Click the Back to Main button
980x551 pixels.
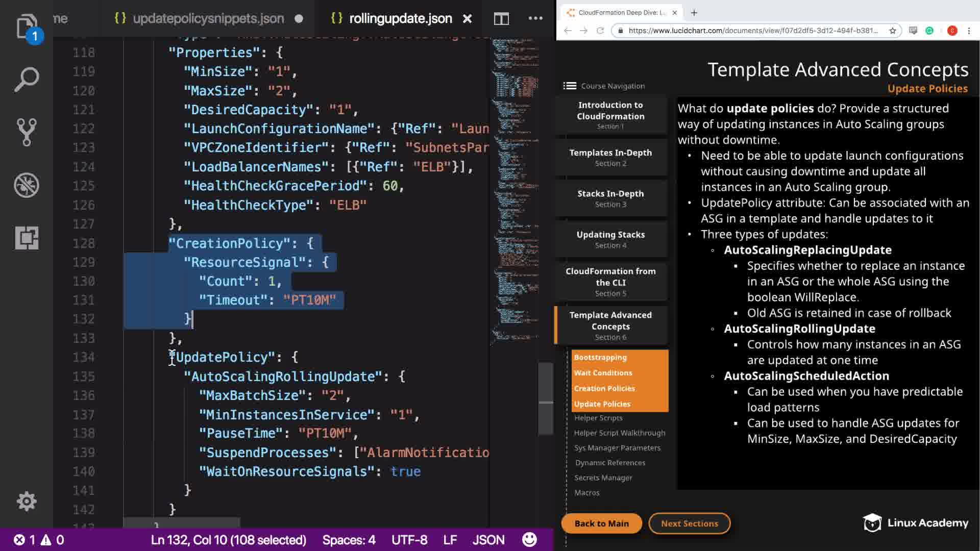601,523
